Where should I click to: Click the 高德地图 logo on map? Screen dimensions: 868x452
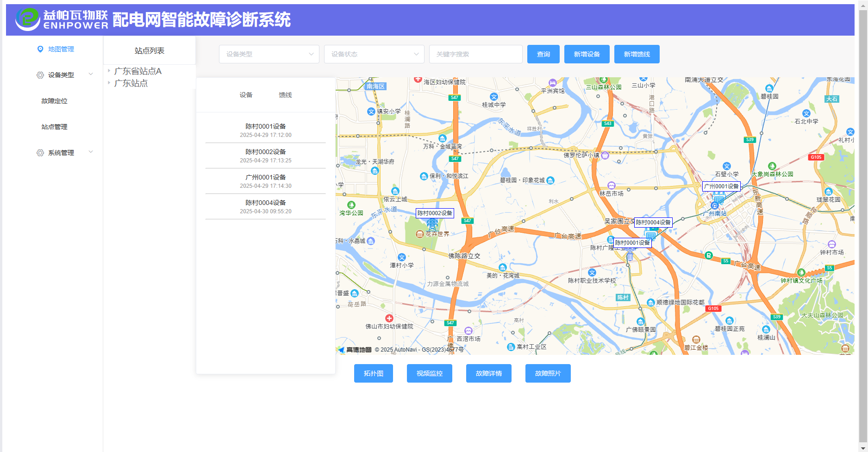(x=355, y=350)
